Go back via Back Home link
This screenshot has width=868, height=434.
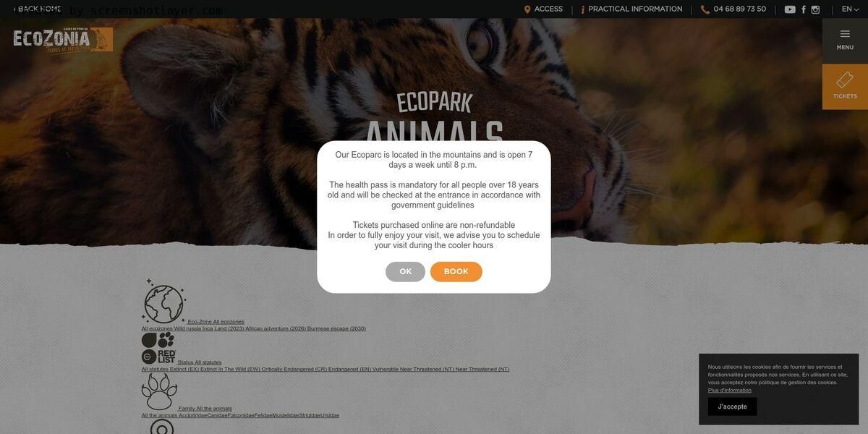(38, 9)
